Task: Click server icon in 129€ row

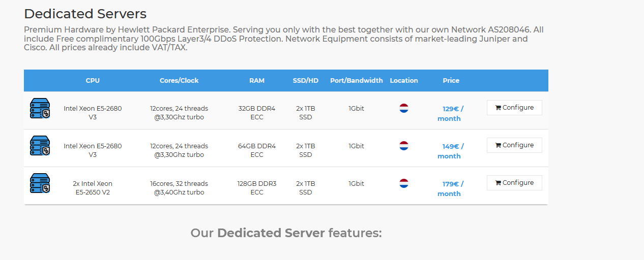Action: pyautogui.click(x=40, y=108)
